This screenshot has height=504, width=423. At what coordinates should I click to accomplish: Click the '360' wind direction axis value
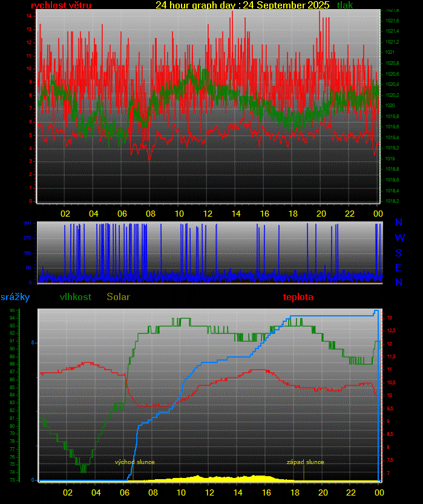27,223
